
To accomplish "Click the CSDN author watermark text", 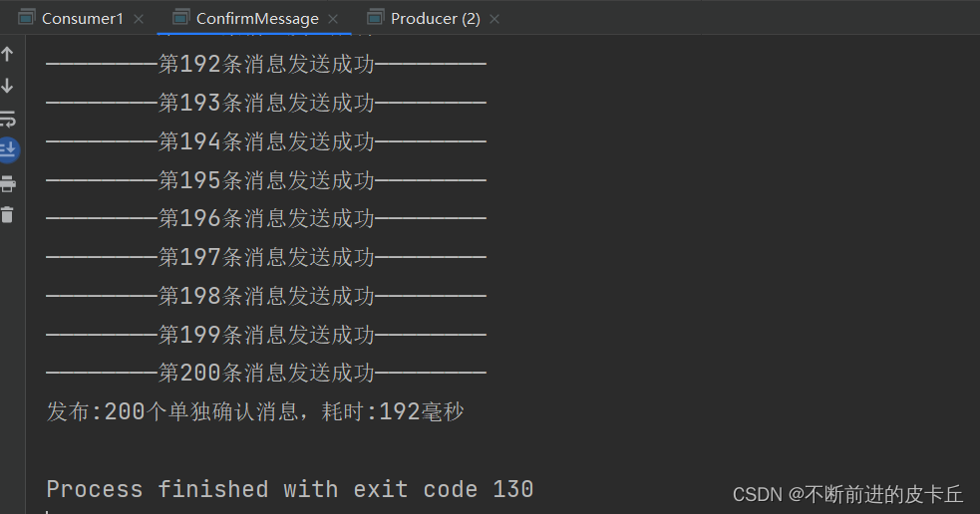I will click(x=847, y=494).
